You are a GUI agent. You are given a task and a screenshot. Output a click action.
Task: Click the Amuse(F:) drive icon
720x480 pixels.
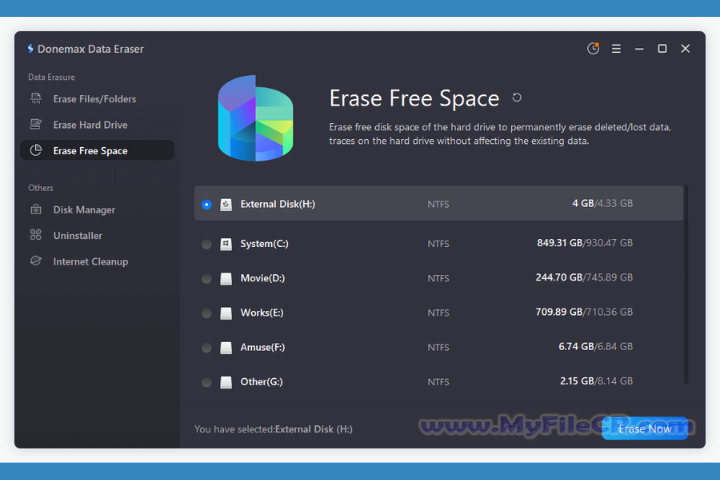226,348
